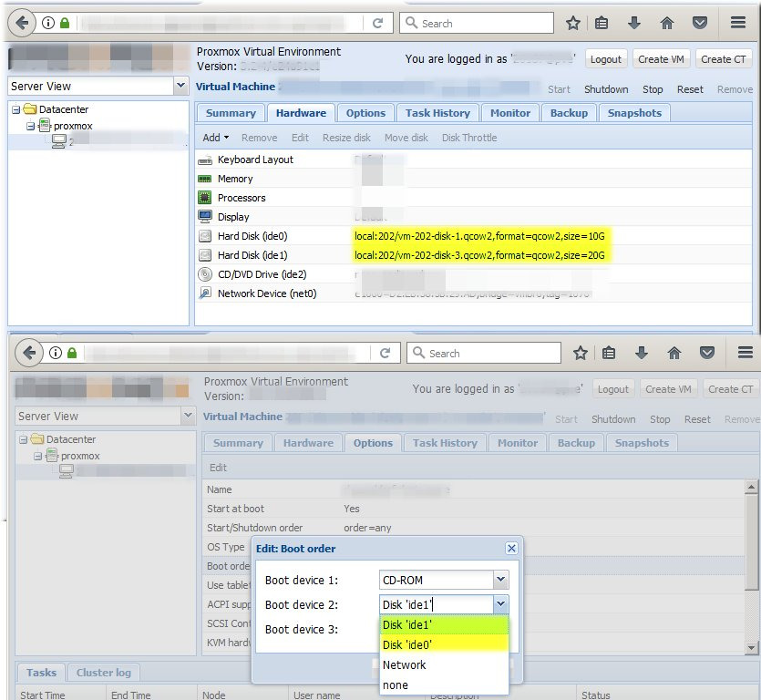Open the hamburger menu in top browser

[738, 22]
